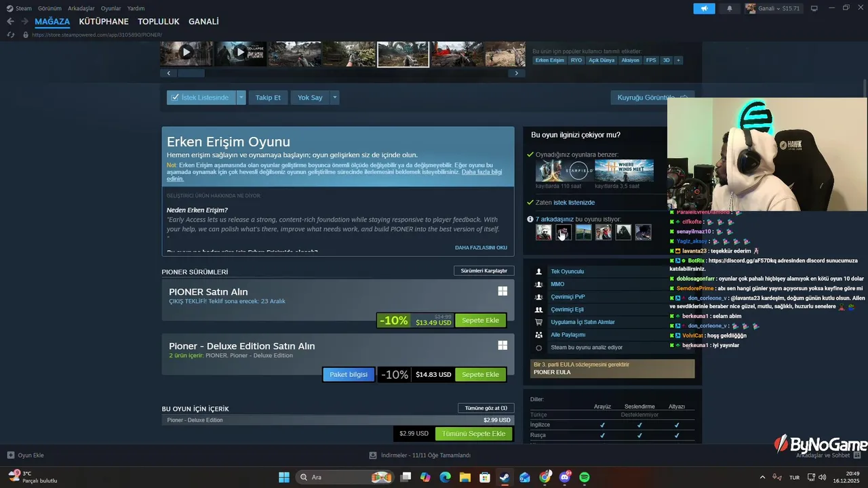The height and width of the screenshot is (488, 868).
Task: Open the Görünüm menu
Action: pos(50,8)
